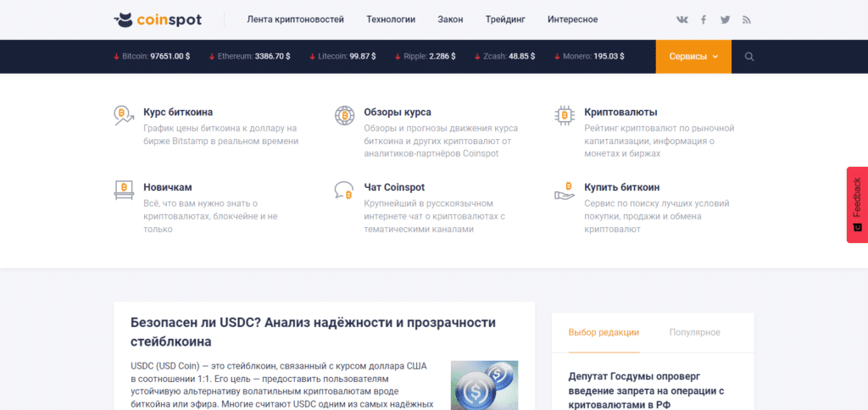
Task: Click the USDC coin article thumbnail
Action: click(x=484, y=385)
